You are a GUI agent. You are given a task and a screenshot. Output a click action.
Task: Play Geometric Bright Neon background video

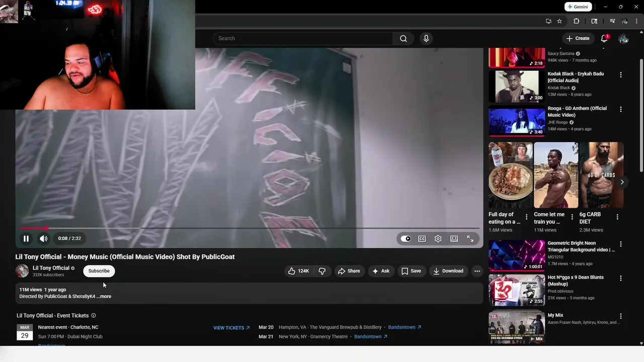[517, 255]
